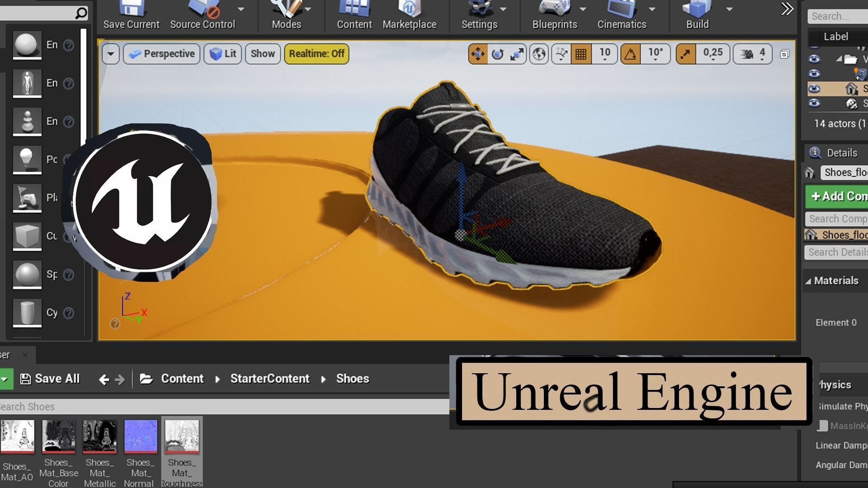The width and height of the screenshot is (868, 488).
Task: Open the rotation snap 10° dropdown
Action: point(656,54)
